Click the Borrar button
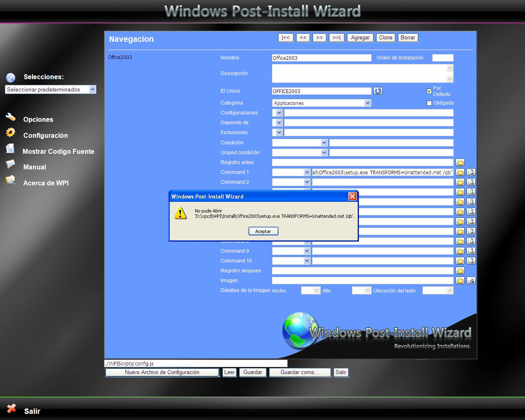Image resolution: width=525 pixels, height=420 pixels. tap(408, 38)
